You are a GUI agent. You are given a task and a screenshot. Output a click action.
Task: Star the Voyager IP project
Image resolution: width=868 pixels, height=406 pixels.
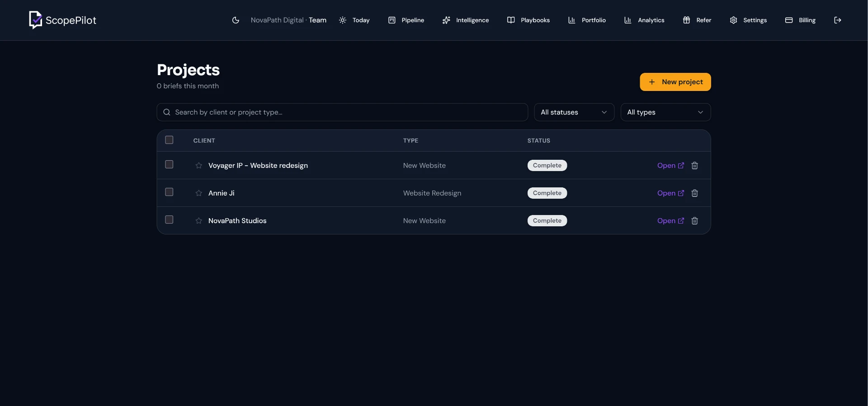tap(198, 166)
